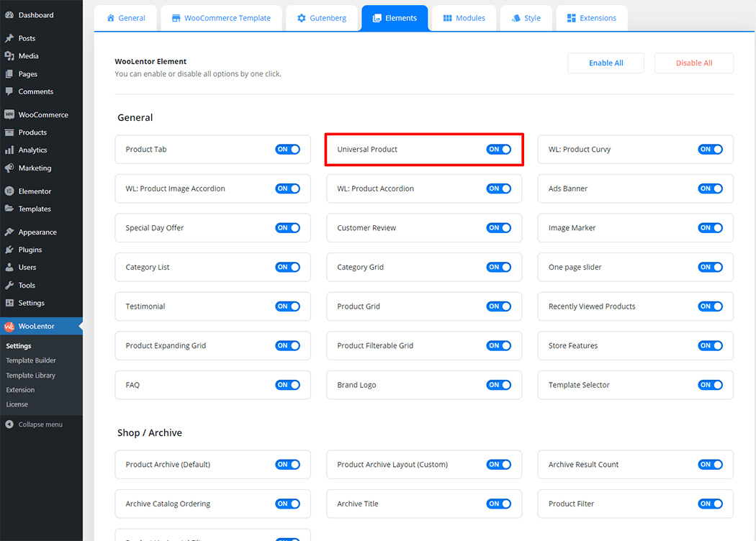
Task: Click the gear icon on the Gutenberg tab
Action: point(302,18)
